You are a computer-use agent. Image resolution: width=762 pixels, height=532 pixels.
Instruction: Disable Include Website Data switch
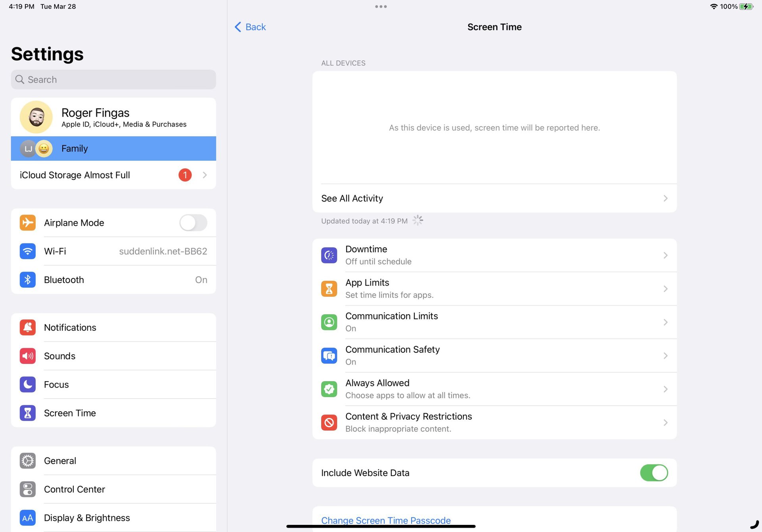click(654, 473)
